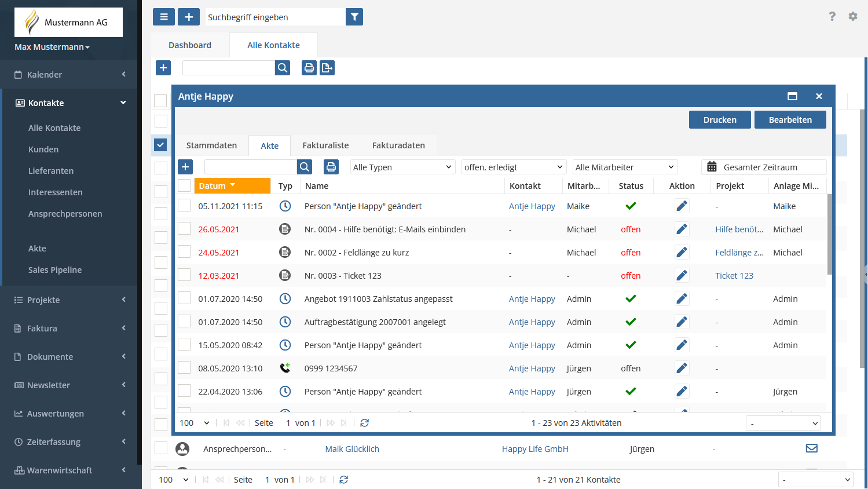Open the Alle Mitarbeiter dropdown

pos(625,167)
